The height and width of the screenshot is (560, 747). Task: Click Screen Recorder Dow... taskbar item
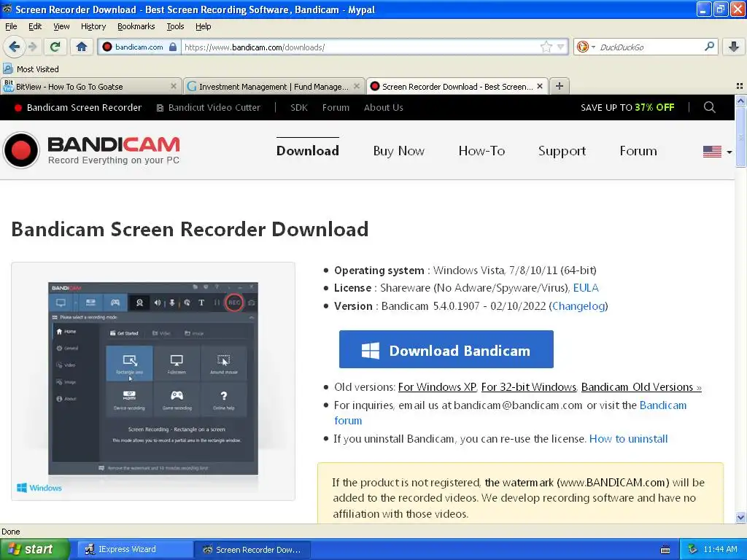253,549
